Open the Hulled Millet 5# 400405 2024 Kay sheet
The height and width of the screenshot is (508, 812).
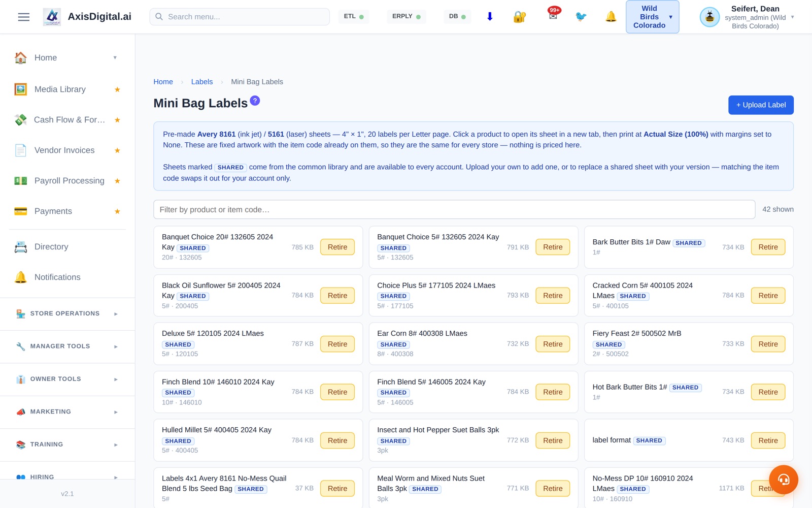coord(217,430)
